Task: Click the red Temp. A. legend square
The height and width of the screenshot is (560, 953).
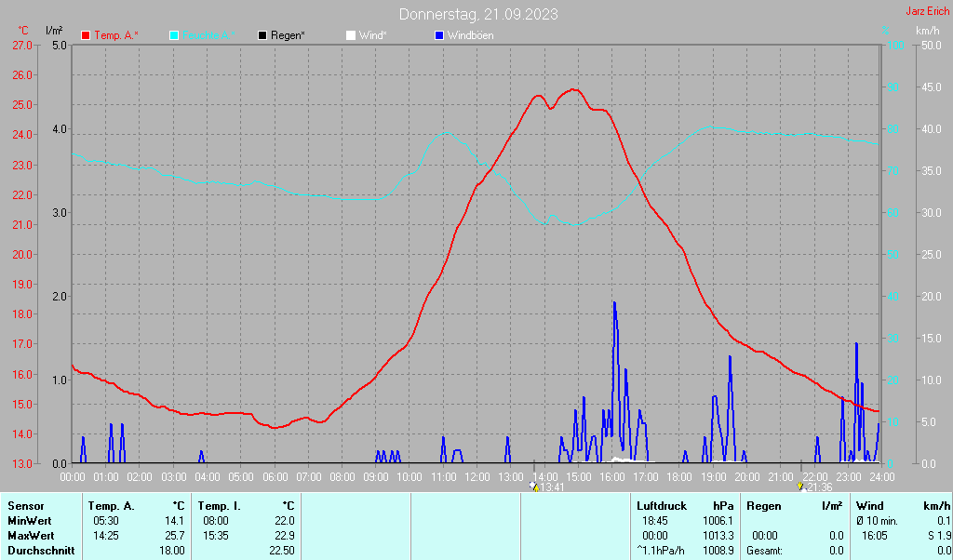Action: [87, 35]
